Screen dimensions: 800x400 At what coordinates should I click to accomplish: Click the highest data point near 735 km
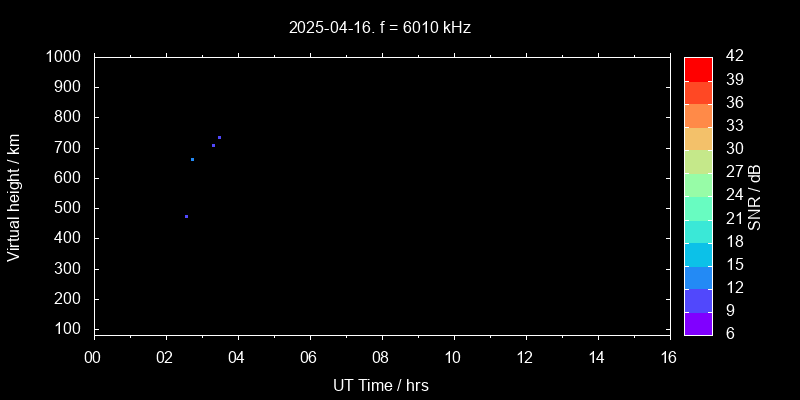pyautogui.click(x=219, y=137)
